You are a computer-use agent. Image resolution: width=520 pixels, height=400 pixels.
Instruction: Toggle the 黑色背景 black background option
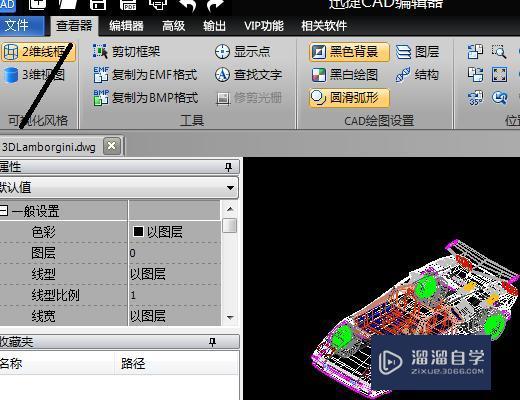pos(349,52)
